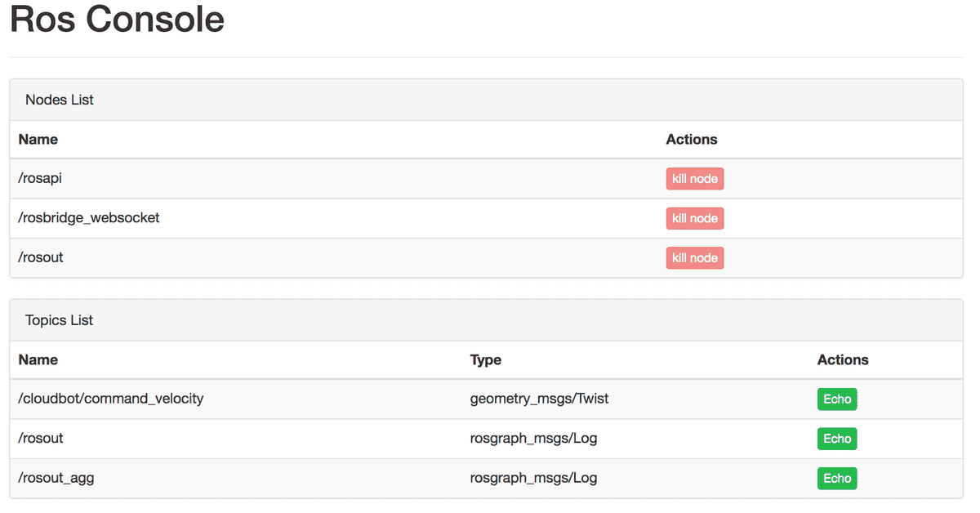
Task: Select the /rosout_agg topic name
Action: pyautogui.click(x=56, y=478)
